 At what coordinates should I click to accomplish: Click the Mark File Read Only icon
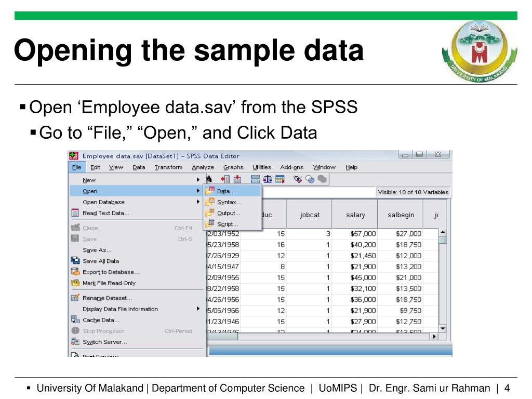[x=75, y=283]
